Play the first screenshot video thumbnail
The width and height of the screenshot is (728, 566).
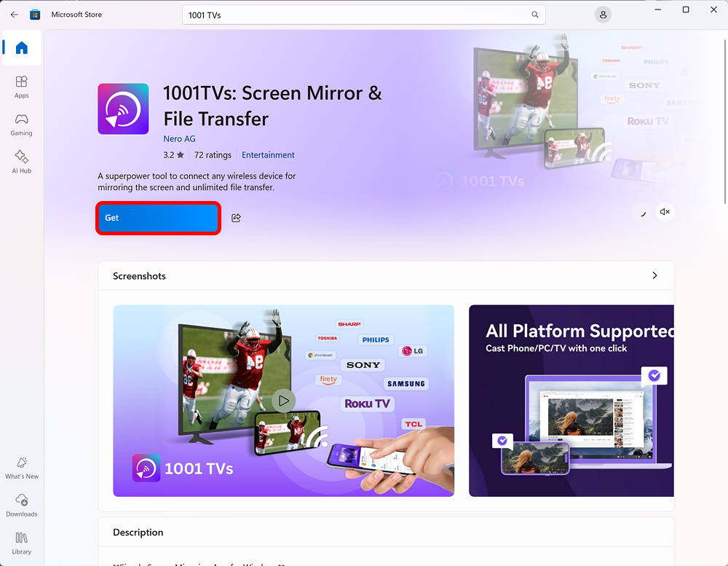click(284, 401)
